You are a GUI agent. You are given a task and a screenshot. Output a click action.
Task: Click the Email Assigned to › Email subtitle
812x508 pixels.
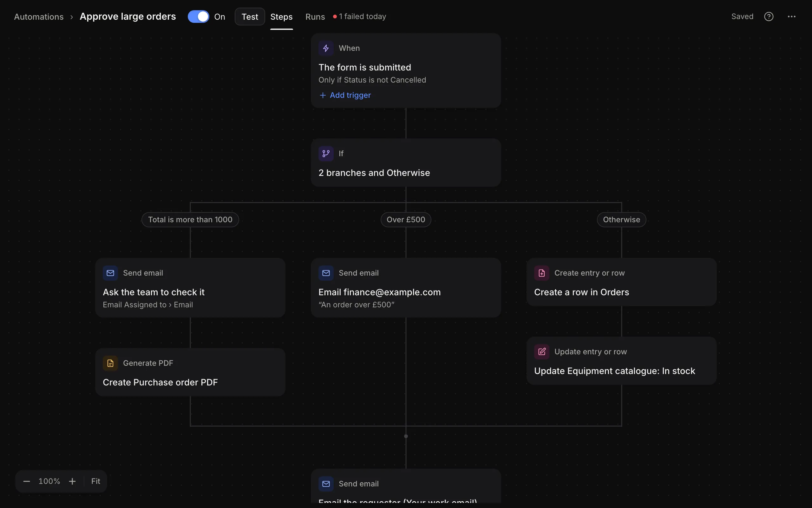click(147, 305)
